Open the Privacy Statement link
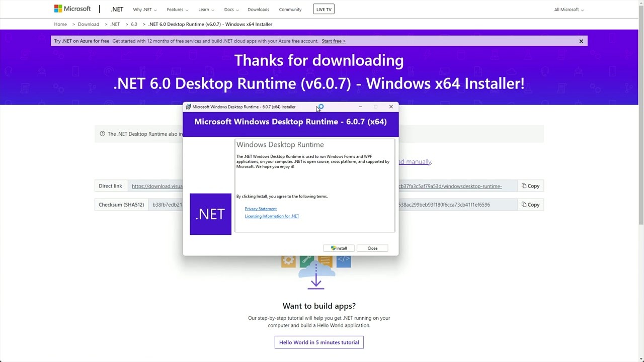Image resolution: width=644 pixels, height=362 pixels. point(260,209)
